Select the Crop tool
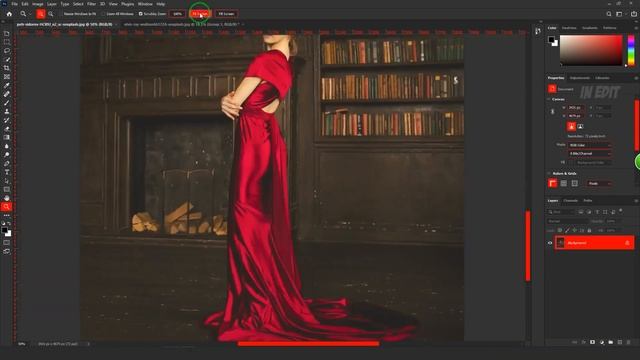640x360 pixels. click(7, 68)
